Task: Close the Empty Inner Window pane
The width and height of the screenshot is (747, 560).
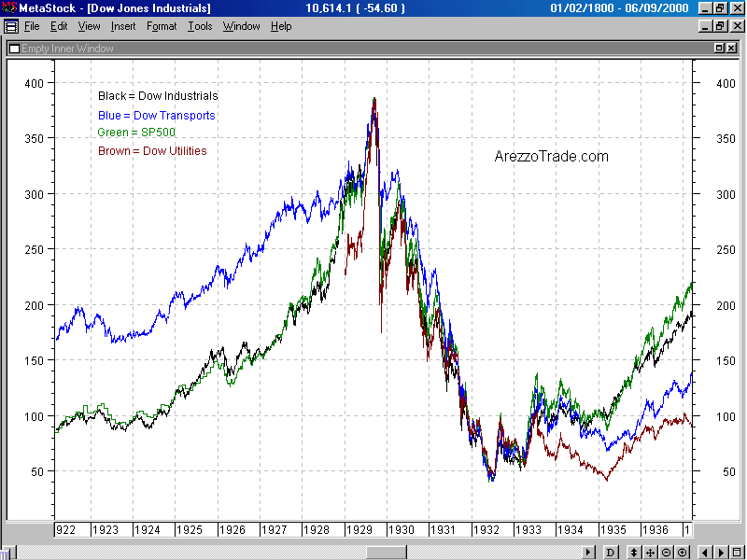Action: tap(731, 48)
